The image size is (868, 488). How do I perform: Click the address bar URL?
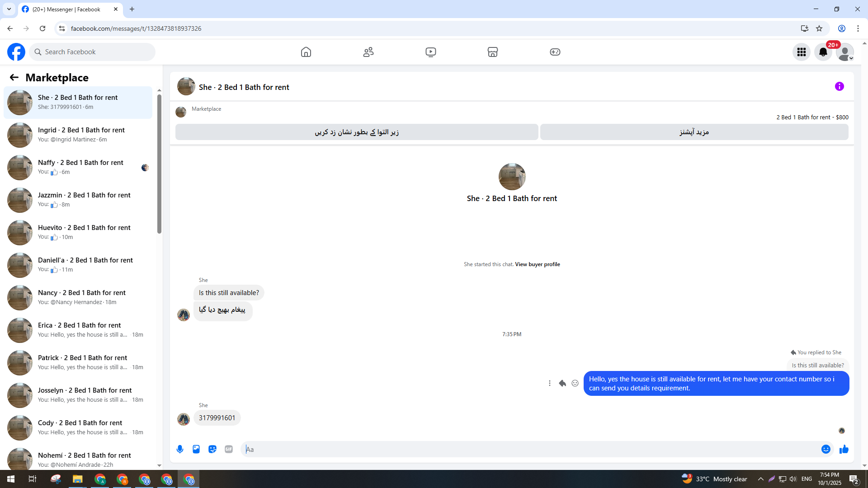point(136,28)
